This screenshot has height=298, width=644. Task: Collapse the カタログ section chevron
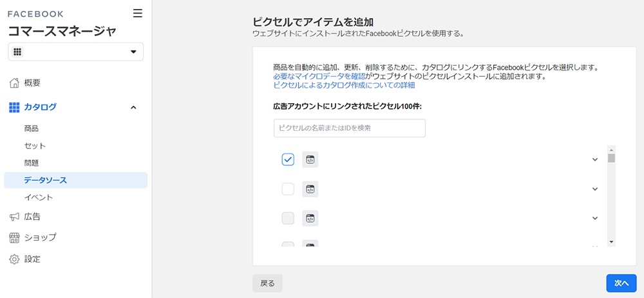(133, 108)
